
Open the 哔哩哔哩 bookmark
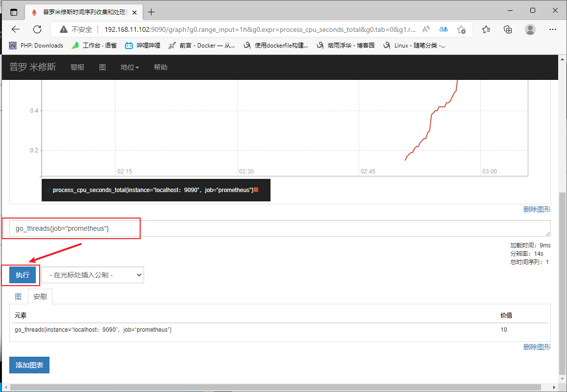142,45
